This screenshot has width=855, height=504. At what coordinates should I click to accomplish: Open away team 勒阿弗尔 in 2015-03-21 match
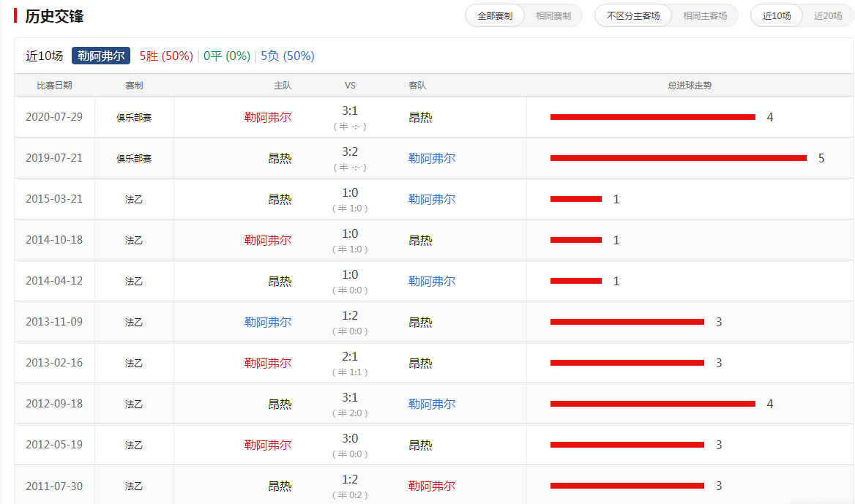point(432,199)
